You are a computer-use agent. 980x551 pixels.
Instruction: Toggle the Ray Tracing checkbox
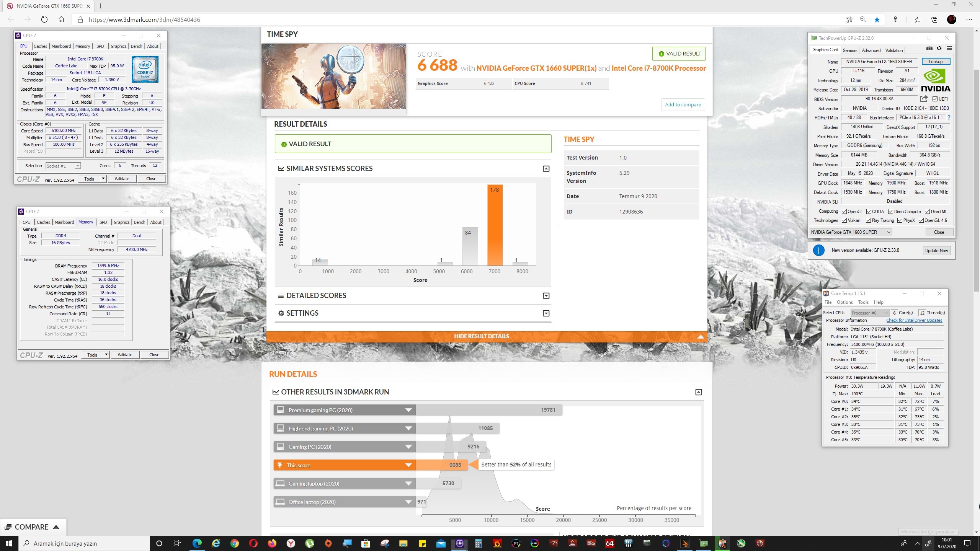(868, 220)
